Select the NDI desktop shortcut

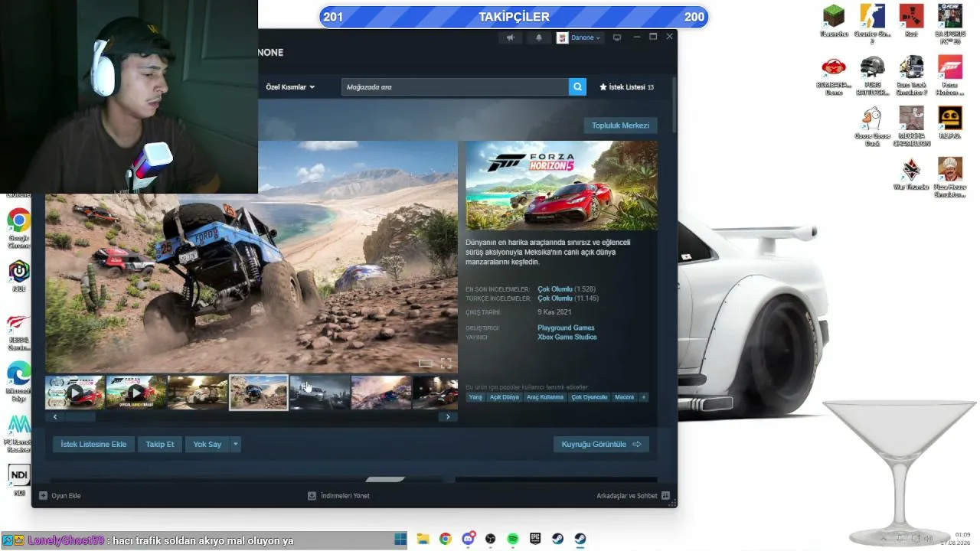[19, 480]
